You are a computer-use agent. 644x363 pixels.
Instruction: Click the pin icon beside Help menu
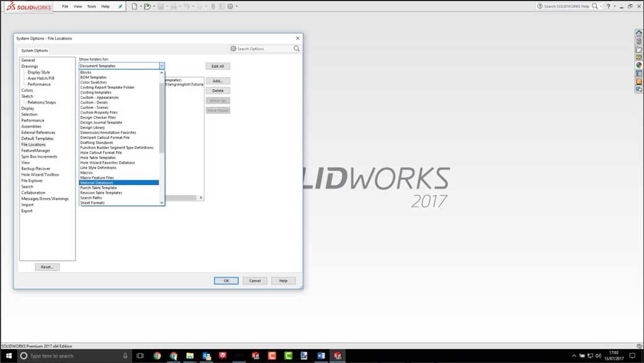(120, 6)
